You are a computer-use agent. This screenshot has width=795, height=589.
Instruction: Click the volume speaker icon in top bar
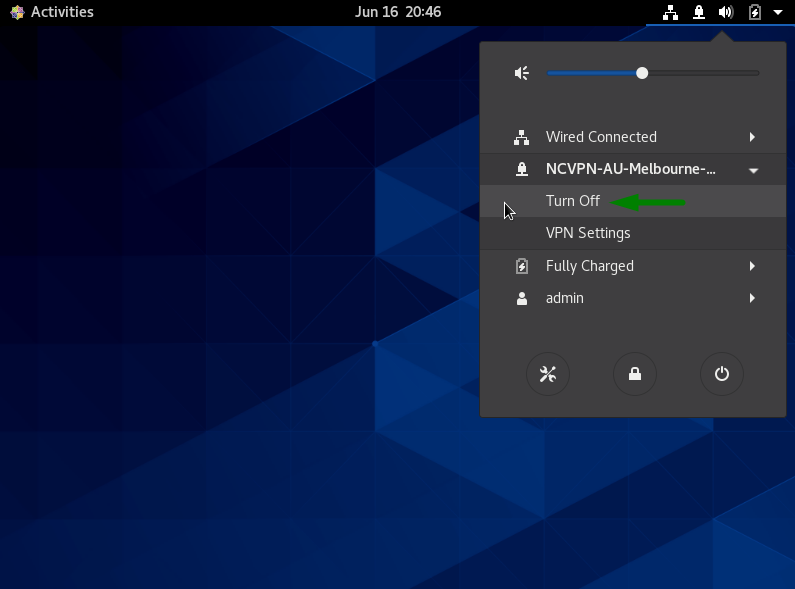(x=726, y=12)
